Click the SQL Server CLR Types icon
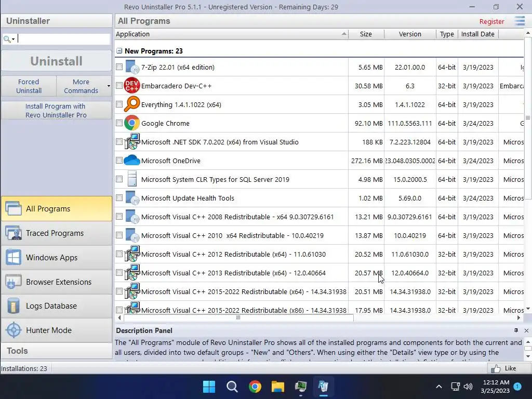532x399 pixels. tap(132, 179)
